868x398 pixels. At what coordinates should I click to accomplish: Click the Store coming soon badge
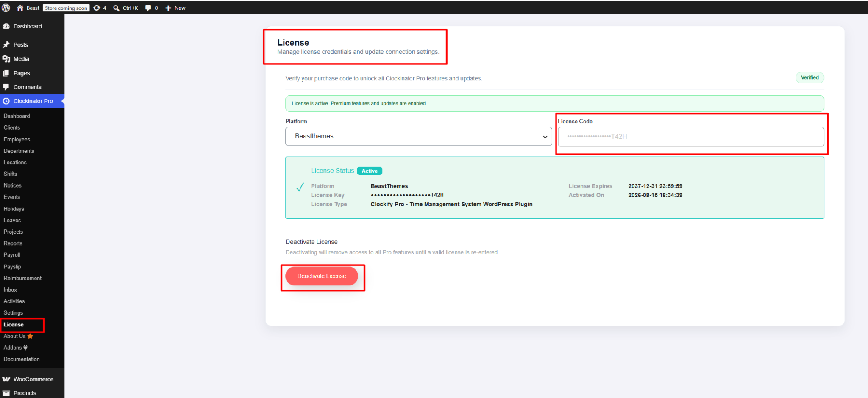point(66,8)
